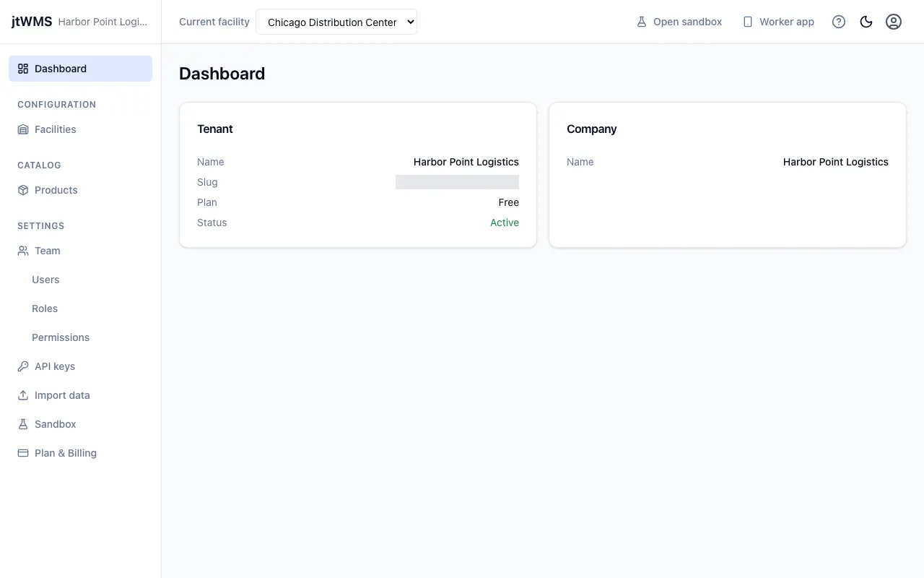
Task: Go to Plan & Billing
Action: click(80, 453)
